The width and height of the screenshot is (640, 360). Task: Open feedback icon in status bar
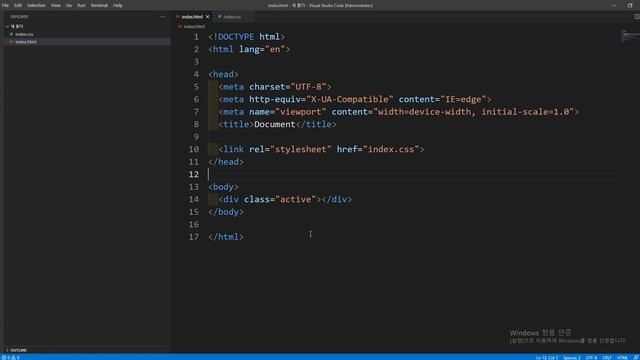point(636,357)
